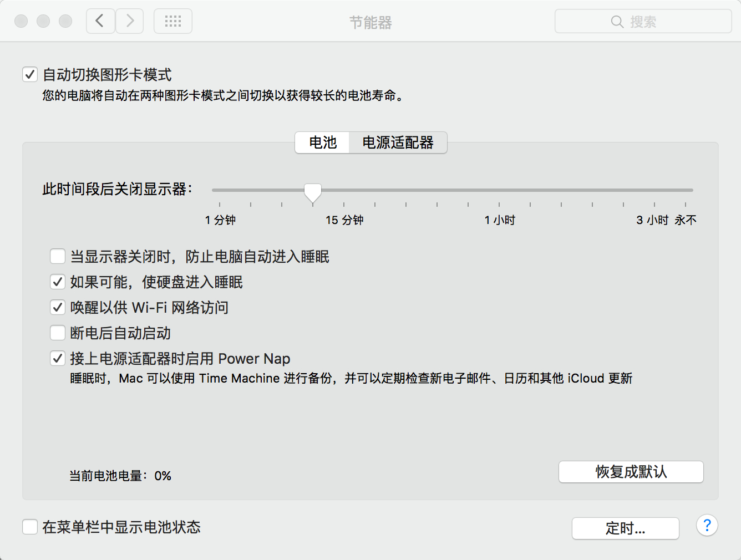Open the 定时... schedule dialog
Viewport: 741px width, 560px height.
coord(625,528)
